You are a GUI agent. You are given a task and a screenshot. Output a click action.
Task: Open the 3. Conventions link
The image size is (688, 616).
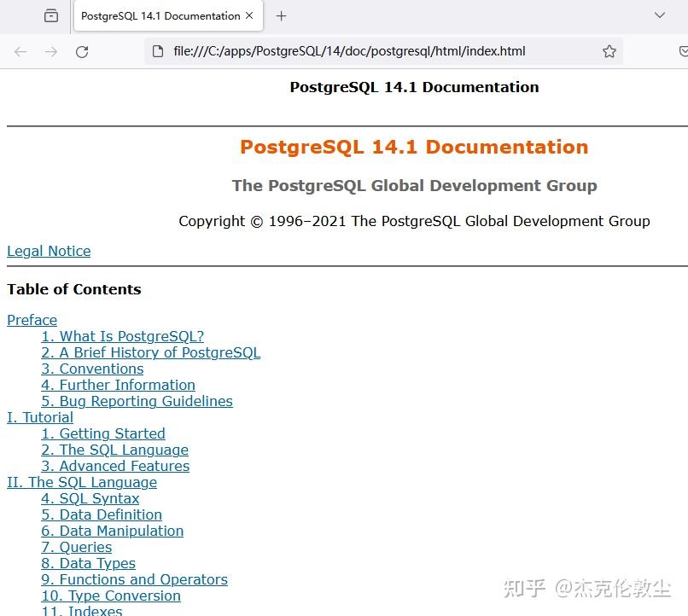tap(92, 369)
